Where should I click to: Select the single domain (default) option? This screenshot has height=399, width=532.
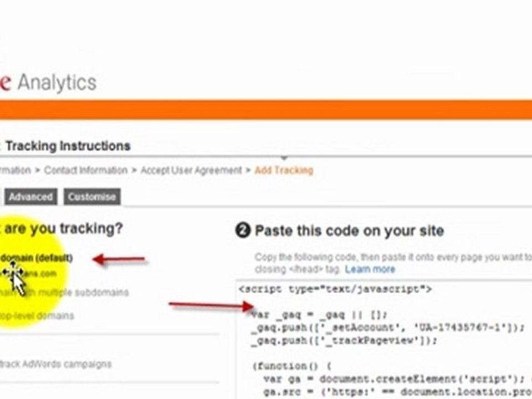(x=36, y=258)
